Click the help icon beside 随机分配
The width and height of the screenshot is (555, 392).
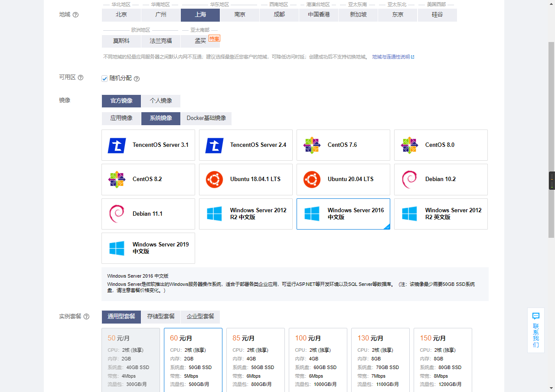(x=137, y=79)
